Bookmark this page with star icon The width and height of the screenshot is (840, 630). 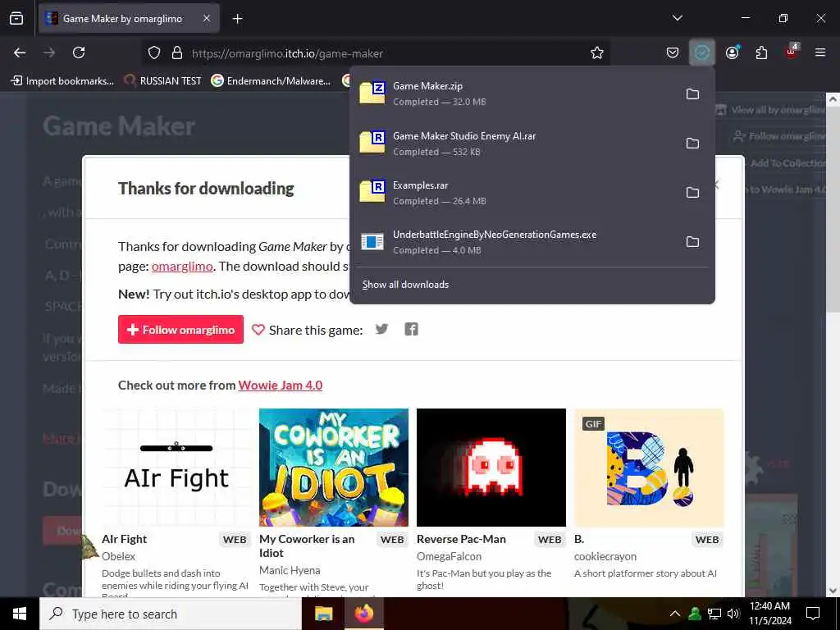pyautogui.click(x=597, y=53)
